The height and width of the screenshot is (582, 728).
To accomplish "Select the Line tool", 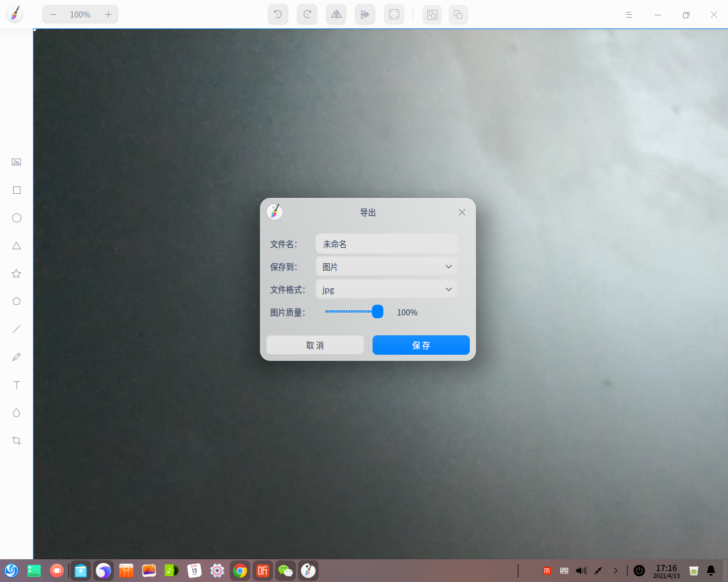I will point(16,329).
